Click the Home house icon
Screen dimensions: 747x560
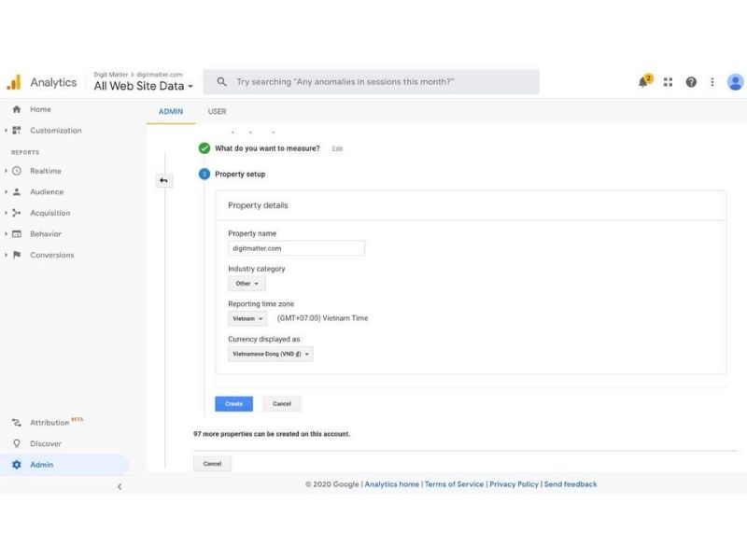(17, 109)
